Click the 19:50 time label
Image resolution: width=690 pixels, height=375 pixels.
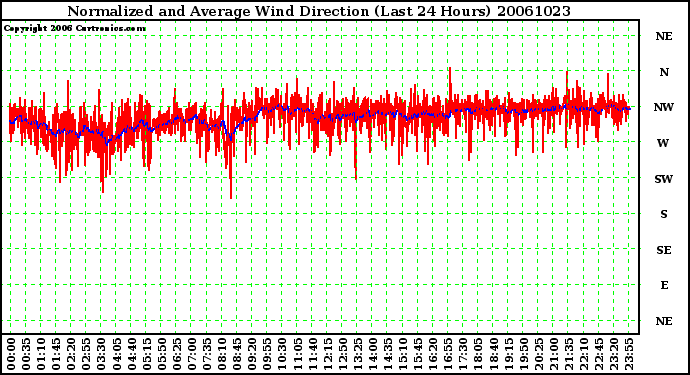coord(523,354)
